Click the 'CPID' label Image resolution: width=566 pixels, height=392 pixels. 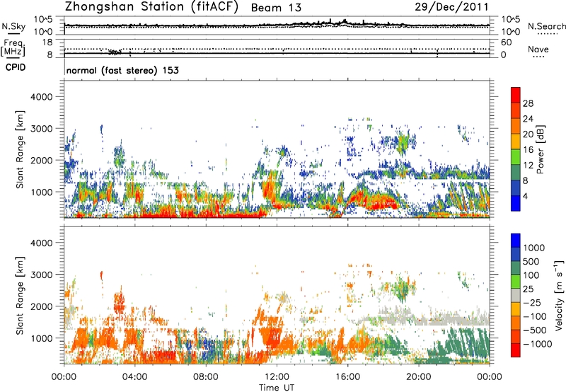click(x=16, y=67)
